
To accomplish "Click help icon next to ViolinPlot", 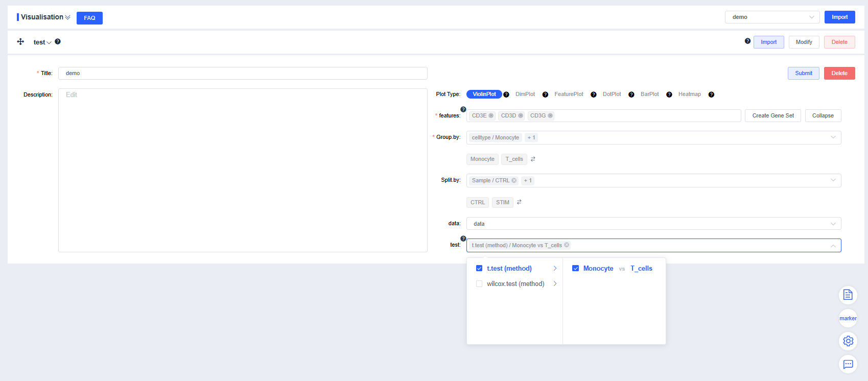I will pos(506,94).
